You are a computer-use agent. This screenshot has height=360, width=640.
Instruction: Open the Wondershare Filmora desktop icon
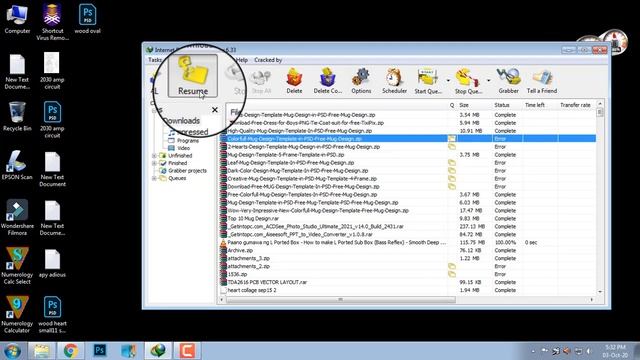17,217
